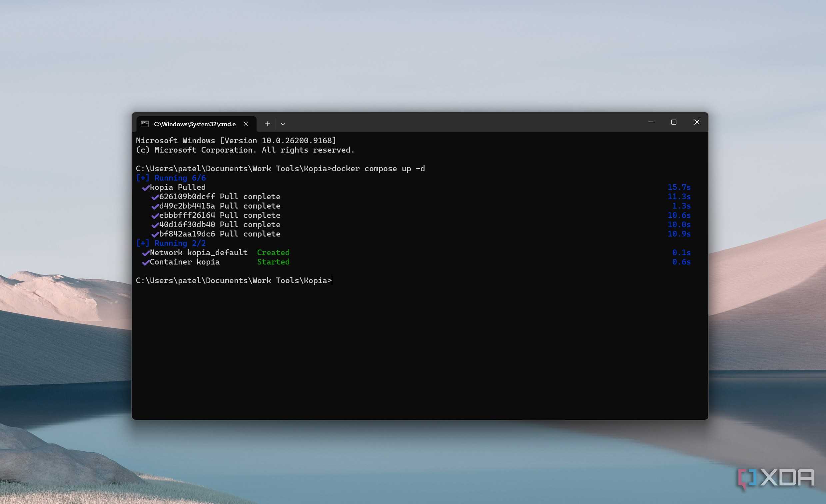The width and height of the screenshot is (826, 504).
Task: Click the '11.3s' timing value
Action: pyautogui.click(x=679, y=197)
